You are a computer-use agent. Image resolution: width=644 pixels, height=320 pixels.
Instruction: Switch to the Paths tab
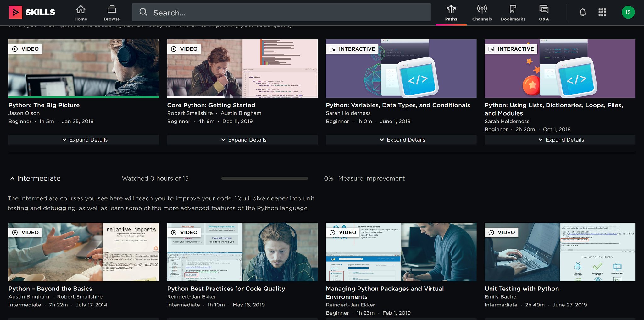click(x=451, y=13)
